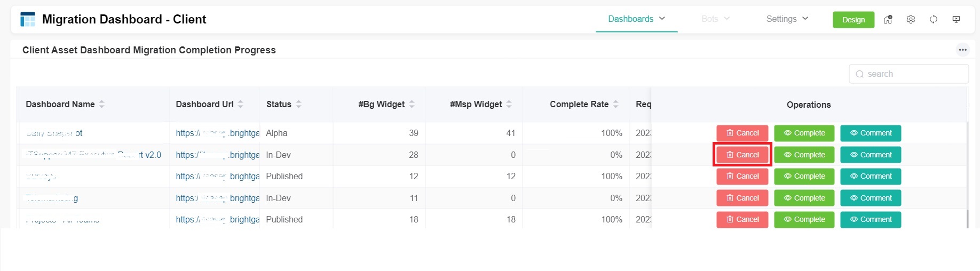Sort the Status column
Screen dimensions: 980x271
298,104
